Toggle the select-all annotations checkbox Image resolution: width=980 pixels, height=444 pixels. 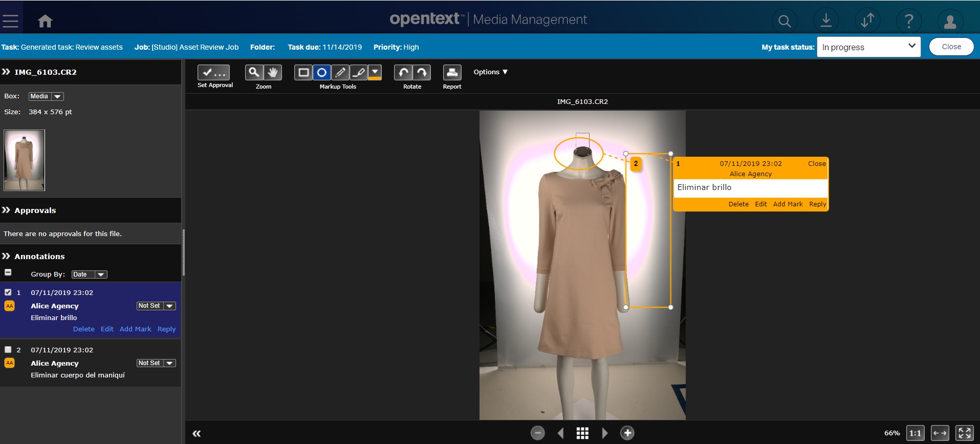[8, 272]
